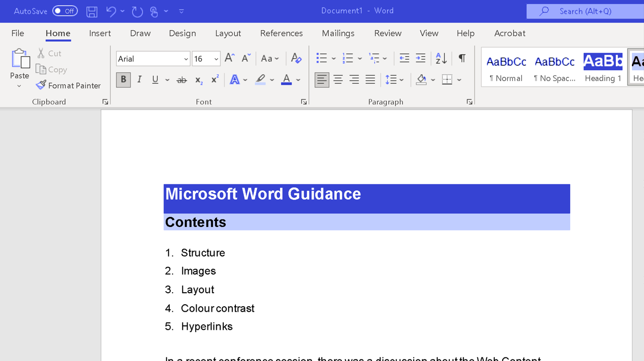
Task: Apply bullet list formatting
Action: pos(321,58)
